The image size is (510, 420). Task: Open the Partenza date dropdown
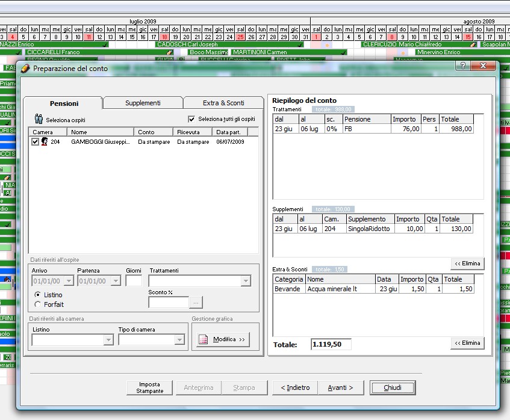[116, 280]
